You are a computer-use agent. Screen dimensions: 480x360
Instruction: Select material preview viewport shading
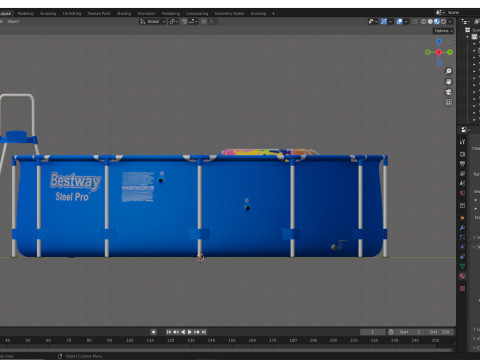coord(437,21)
